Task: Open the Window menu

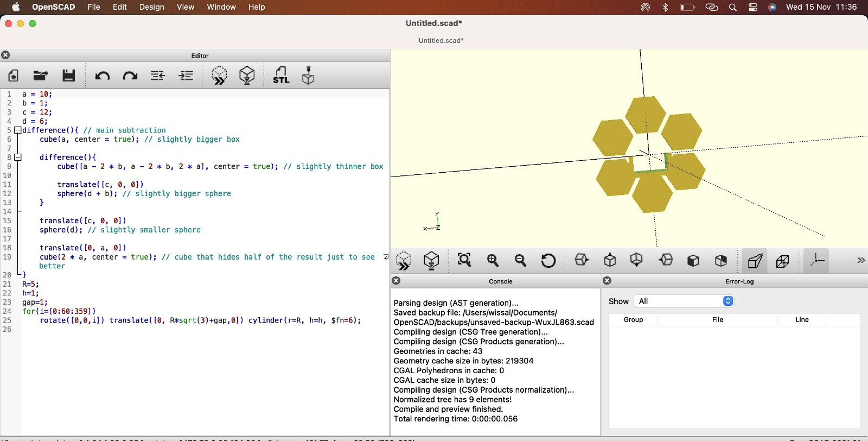Action: 221,7
